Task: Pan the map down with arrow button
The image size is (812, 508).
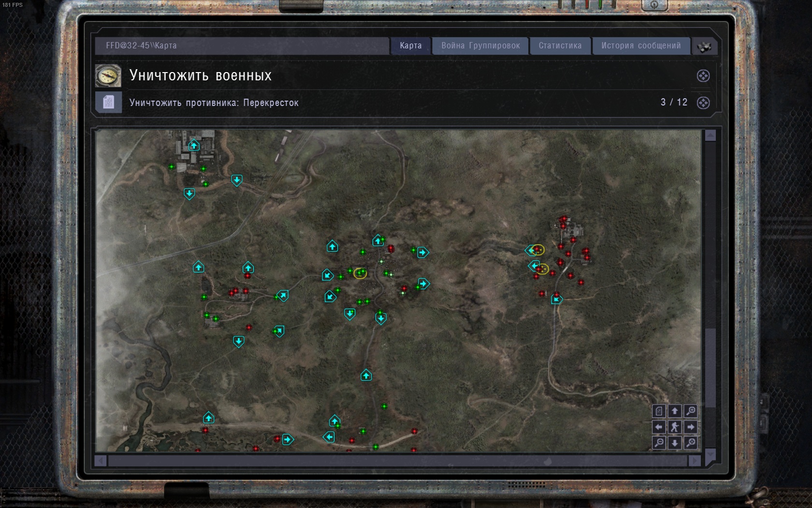Action: click(675, 443)
